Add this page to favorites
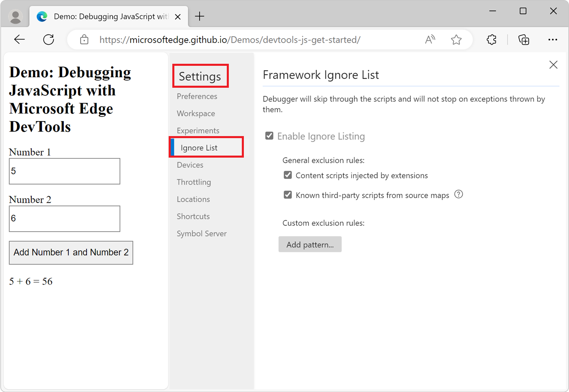The width and height of the screenshot is (569, 392). click(456, 39)
